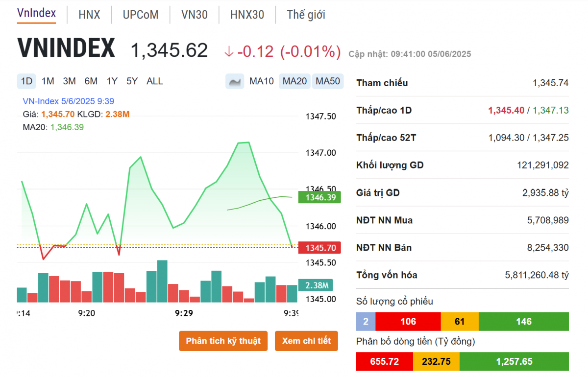Click the change value -0.12 (-0.01%)
This screenshot has width=588, height=377.
coord(282,51)
